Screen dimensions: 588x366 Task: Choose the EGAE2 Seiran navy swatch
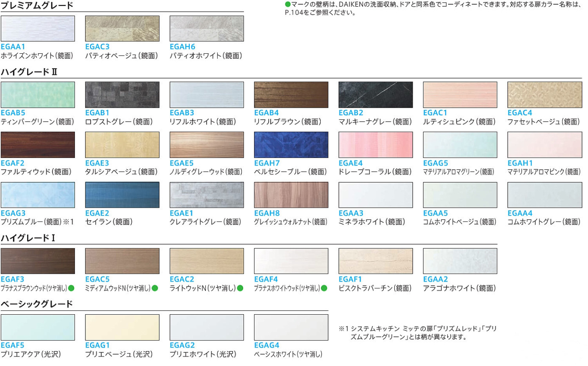pyautogui.click(x=122, y=195)
